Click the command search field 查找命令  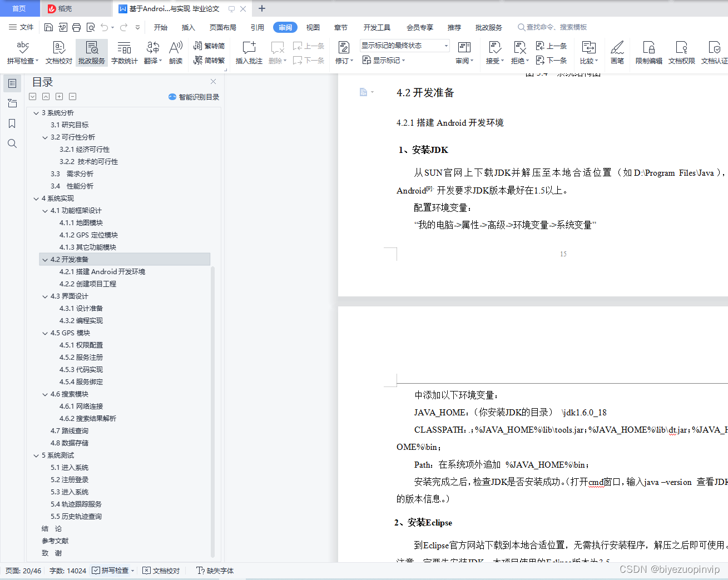click(x=552, y=27)
